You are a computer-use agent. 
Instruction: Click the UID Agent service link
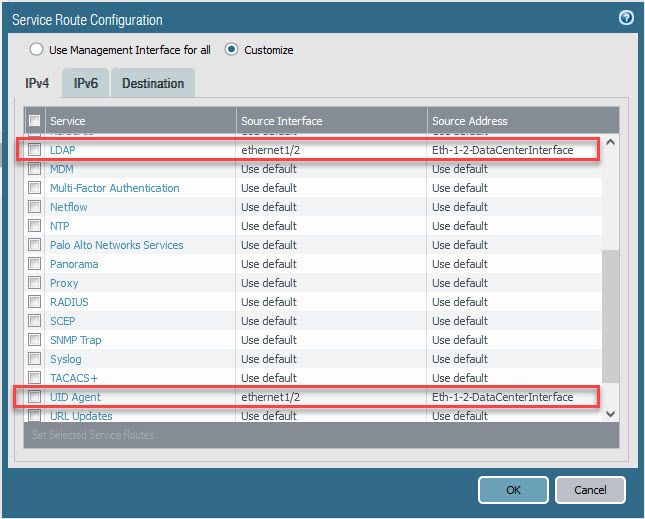coord(76,397)
